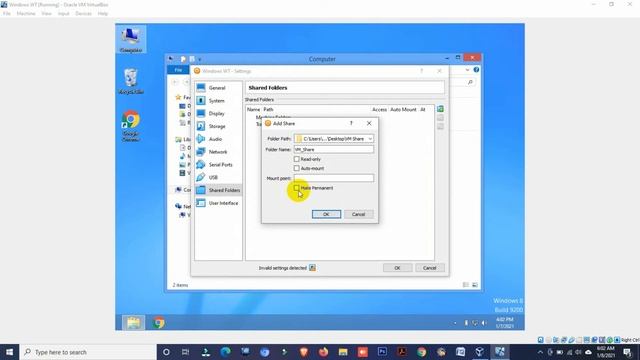Viewport: 640px width, 360px height.
Task: Click OK in the Settings window
Action: [397, 268]
